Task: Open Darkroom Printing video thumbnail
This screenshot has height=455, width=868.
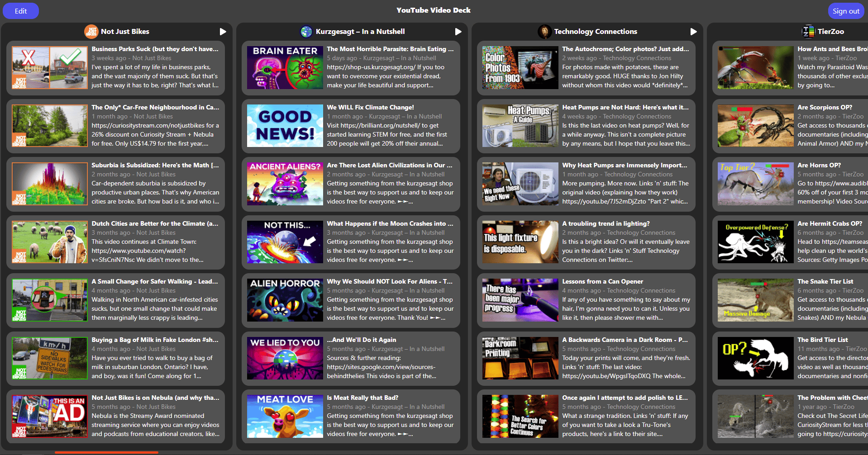Action: click(x=520, y=358)
